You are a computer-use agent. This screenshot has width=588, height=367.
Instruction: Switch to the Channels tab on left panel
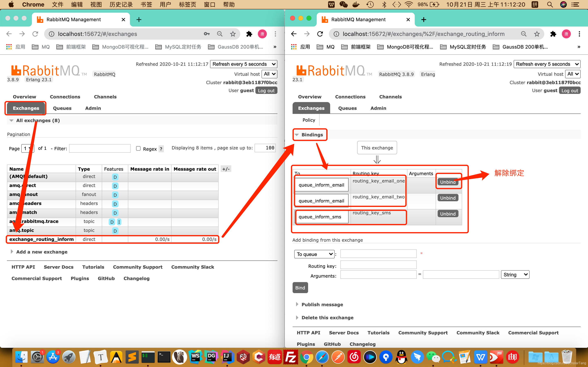pyautogui.click(x=105, y=96)
